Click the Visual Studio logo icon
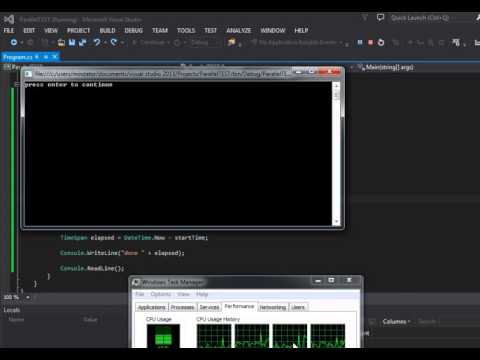The image size is (480, 360). (x=9, y=19)
